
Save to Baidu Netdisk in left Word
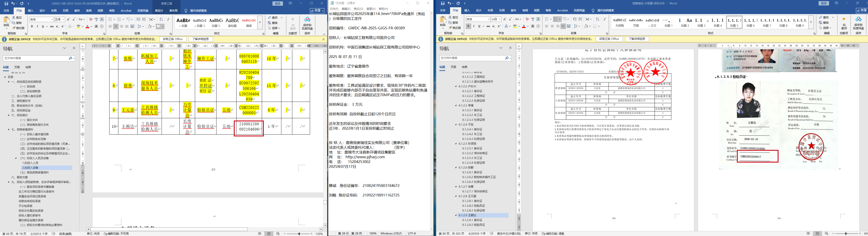click(x=307, y=24)
